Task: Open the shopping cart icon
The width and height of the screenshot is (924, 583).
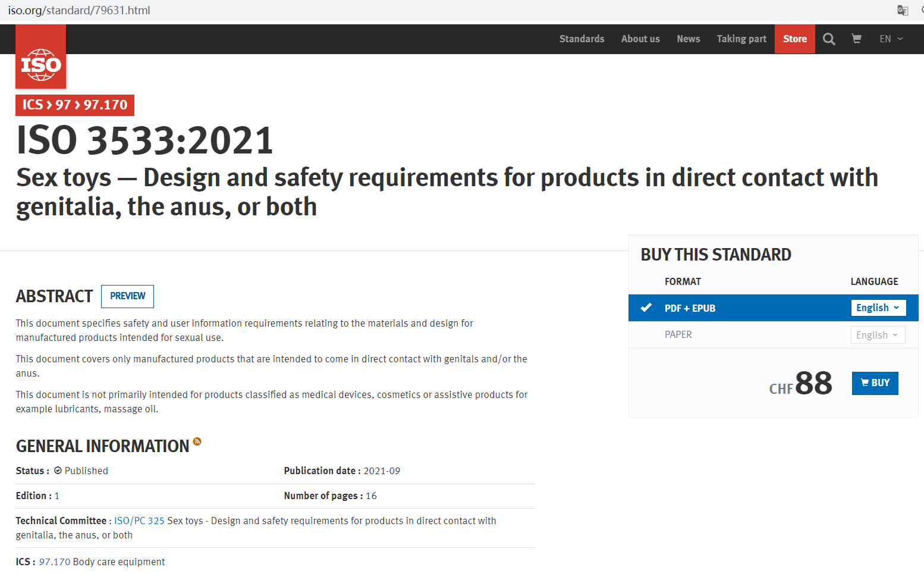Action: 856,39
